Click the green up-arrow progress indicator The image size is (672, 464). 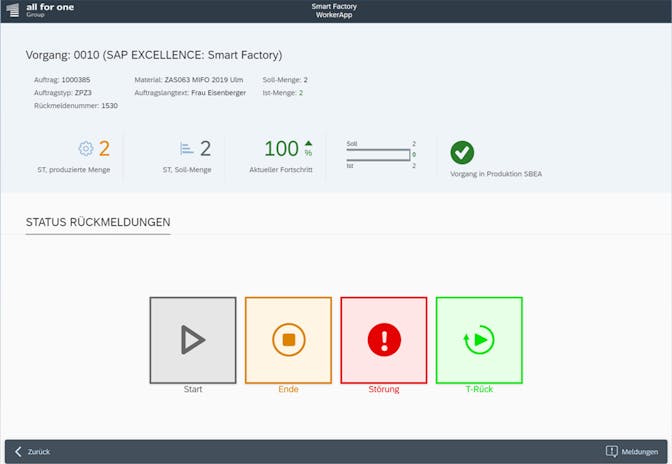pyautogui.click(x=309, y=143)
